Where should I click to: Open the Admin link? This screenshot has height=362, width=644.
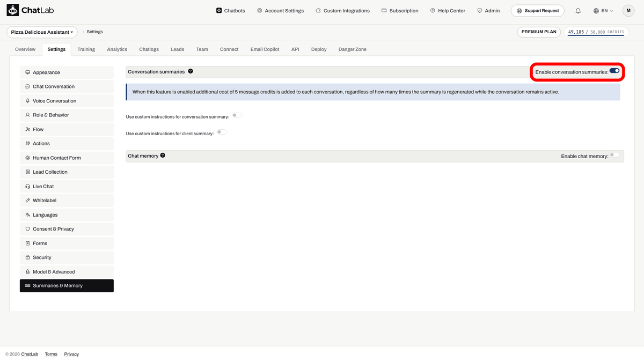tap(488, 11)
